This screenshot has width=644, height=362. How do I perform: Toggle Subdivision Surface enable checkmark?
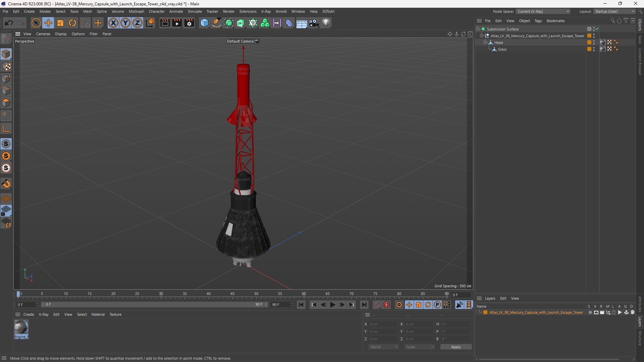[597, 29]
